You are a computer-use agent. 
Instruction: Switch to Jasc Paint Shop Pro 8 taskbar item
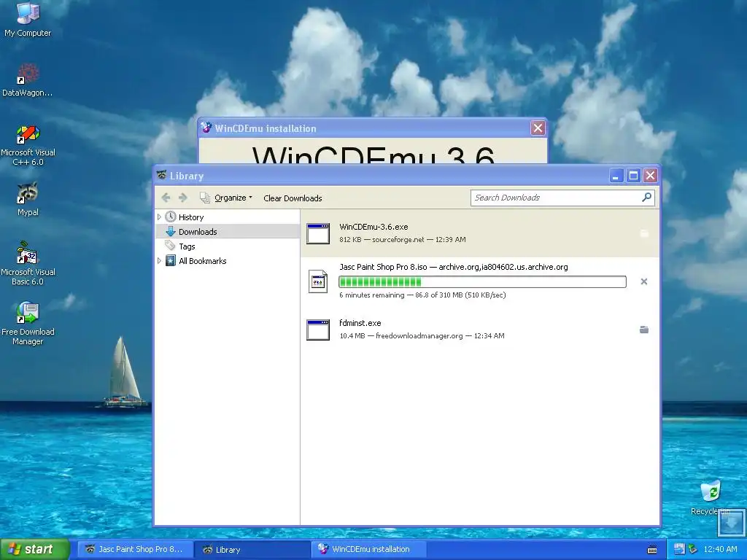135,549
